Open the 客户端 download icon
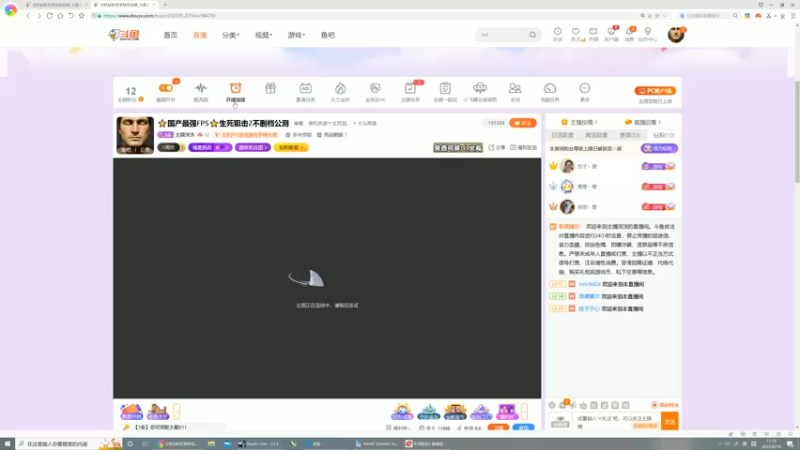 click(611, 34)
